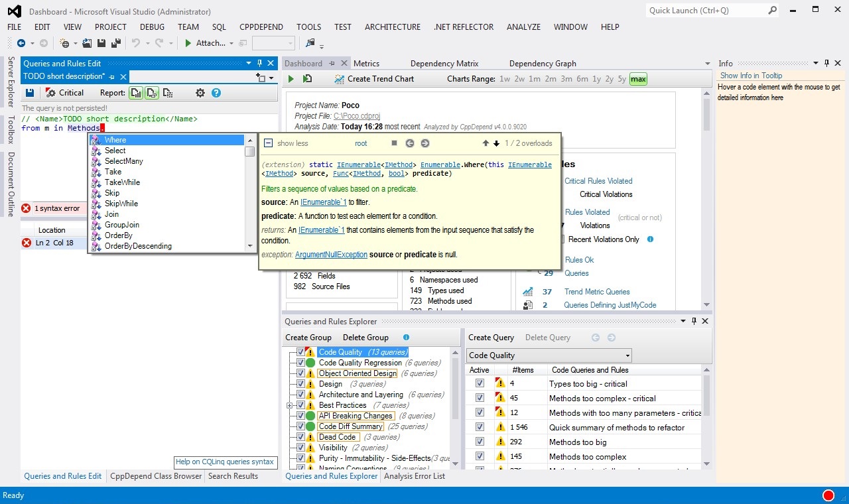Click the third Report option icon
The image size is (849, 504).
(x=168, y=93)
